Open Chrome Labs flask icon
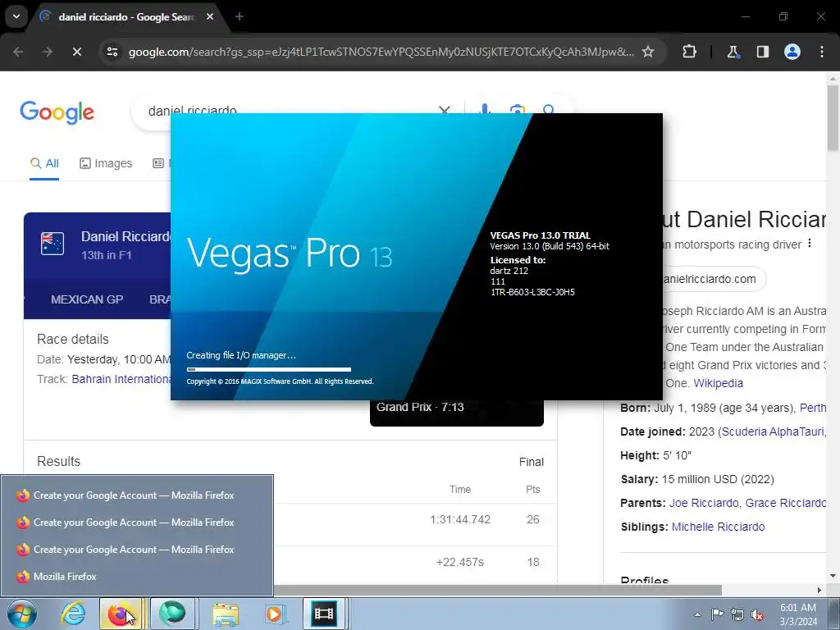Screen dimensions: 840x630 [x=733, y=52]
